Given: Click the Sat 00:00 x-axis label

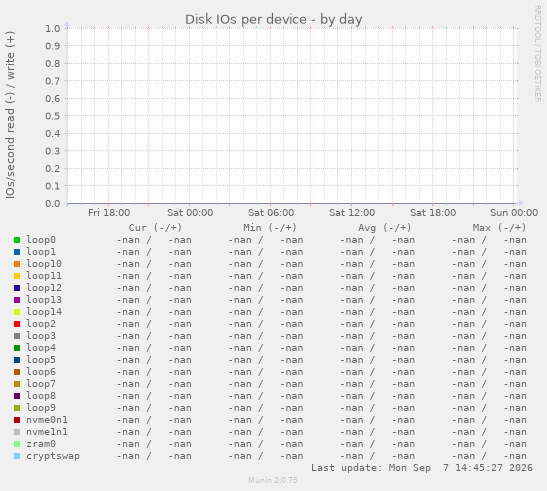Looking at the screenshot, I should pos(190,213).
